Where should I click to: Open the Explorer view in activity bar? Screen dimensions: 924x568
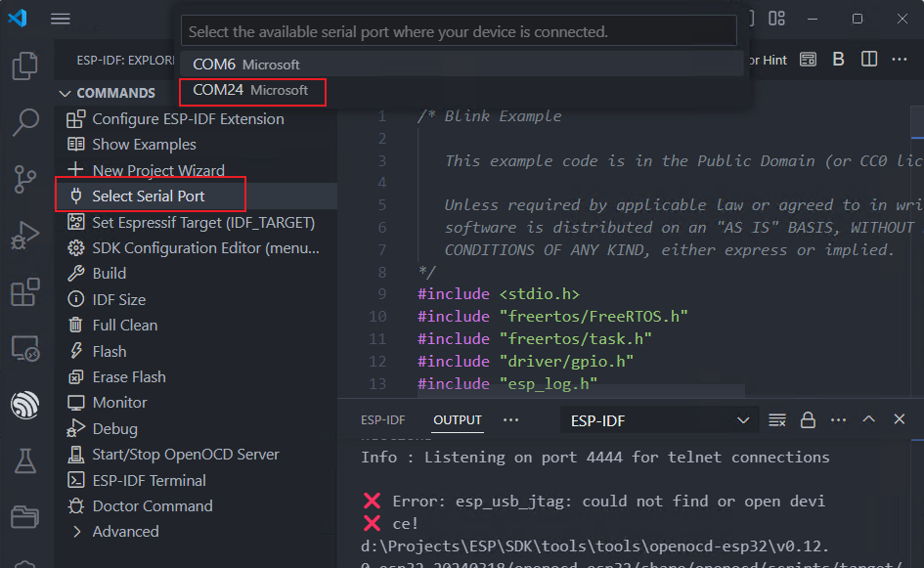[24, 66]
